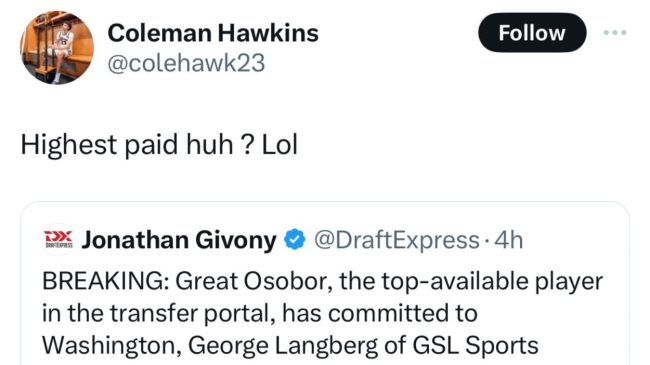The height and width of the screenshot is (365, 650).
Task: Click the Coleman Hawkins display name
Action: pos(213,33)
